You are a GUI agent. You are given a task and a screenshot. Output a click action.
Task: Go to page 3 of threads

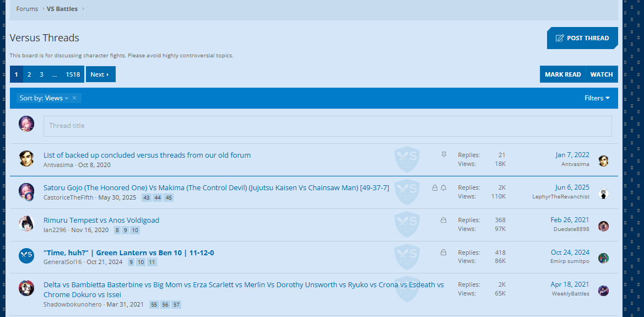click(x=41, y=74)
